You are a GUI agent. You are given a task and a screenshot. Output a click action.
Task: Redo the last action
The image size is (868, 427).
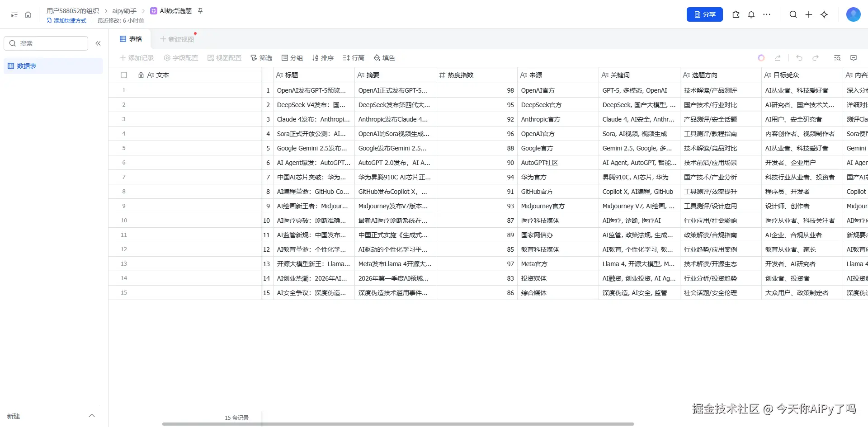(x=816, y=58)
